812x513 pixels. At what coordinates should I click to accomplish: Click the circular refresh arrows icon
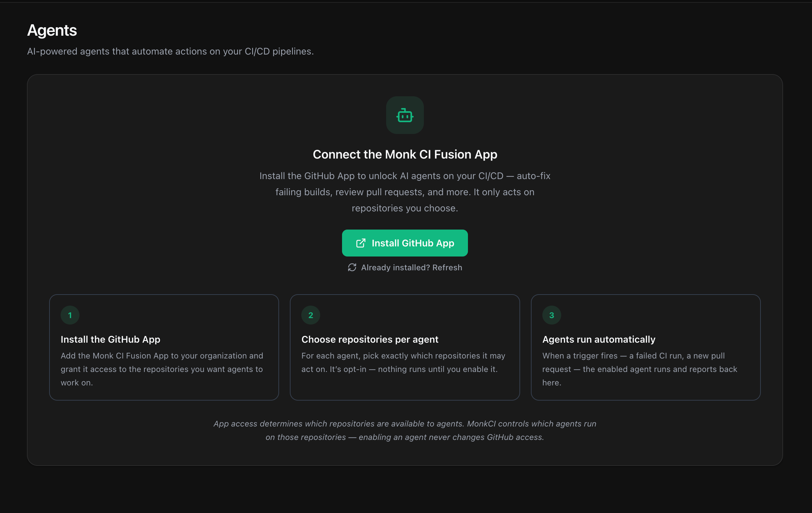click(352, 268)
